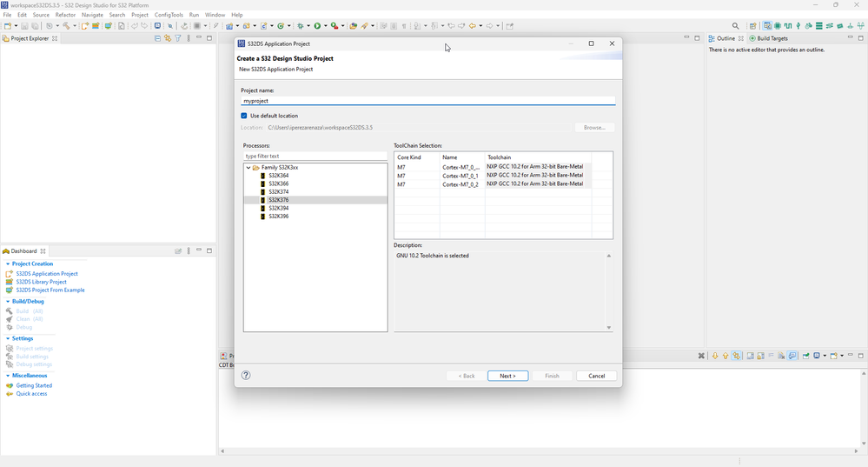
Task: Click the Link with Editor icon in Project Explorer
Action: (168, 38)
